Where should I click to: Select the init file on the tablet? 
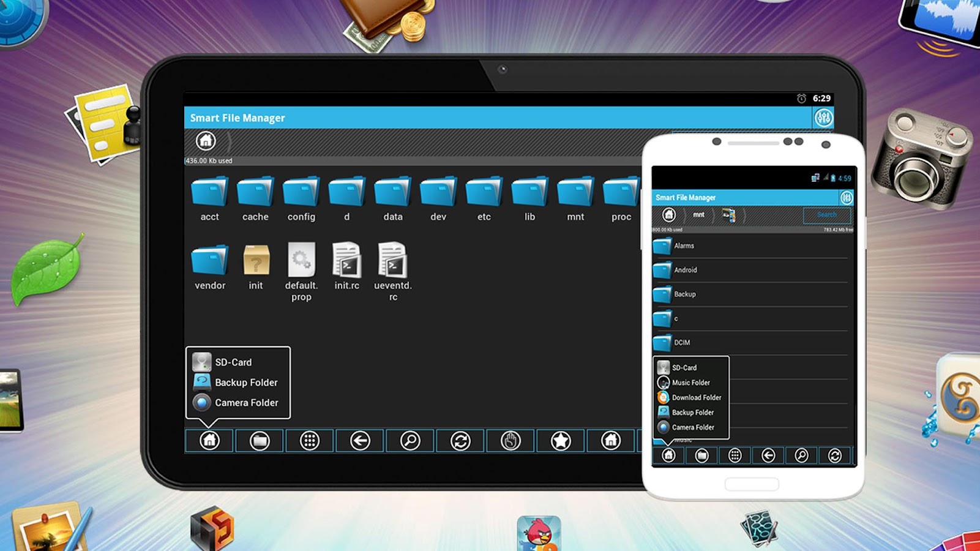[256, 268]
